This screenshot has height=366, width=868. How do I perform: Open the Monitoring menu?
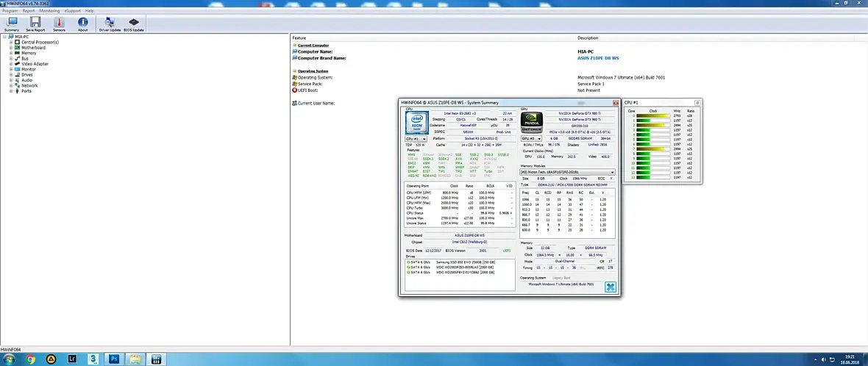point(49,10)
